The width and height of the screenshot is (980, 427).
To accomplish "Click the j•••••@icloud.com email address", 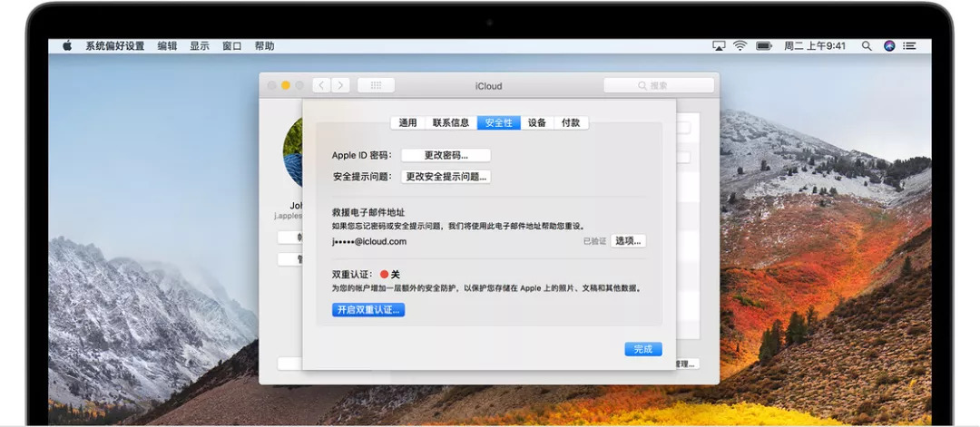I will pos(369,241).
